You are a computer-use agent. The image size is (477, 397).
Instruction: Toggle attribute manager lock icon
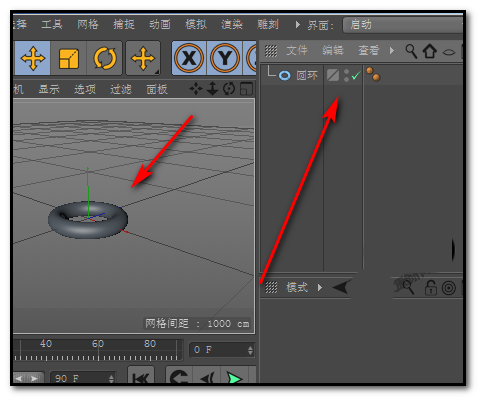click(x=431, y=288)
